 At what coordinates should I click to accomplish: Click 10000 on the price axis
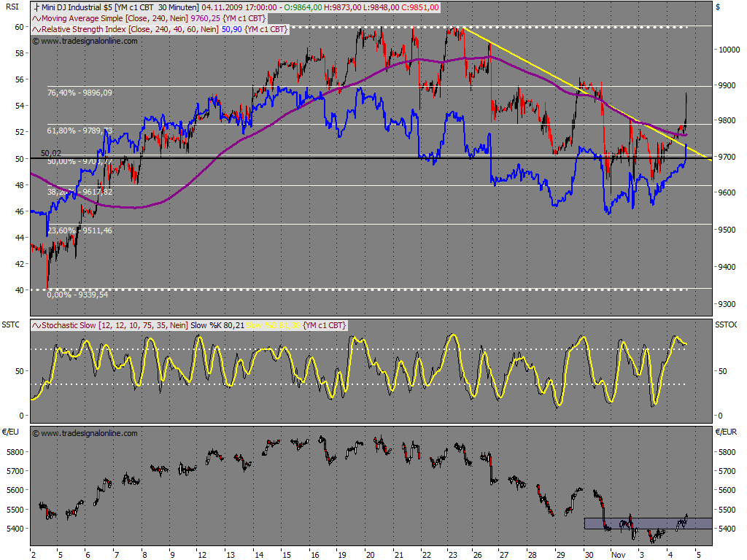(x=729, y=50)
